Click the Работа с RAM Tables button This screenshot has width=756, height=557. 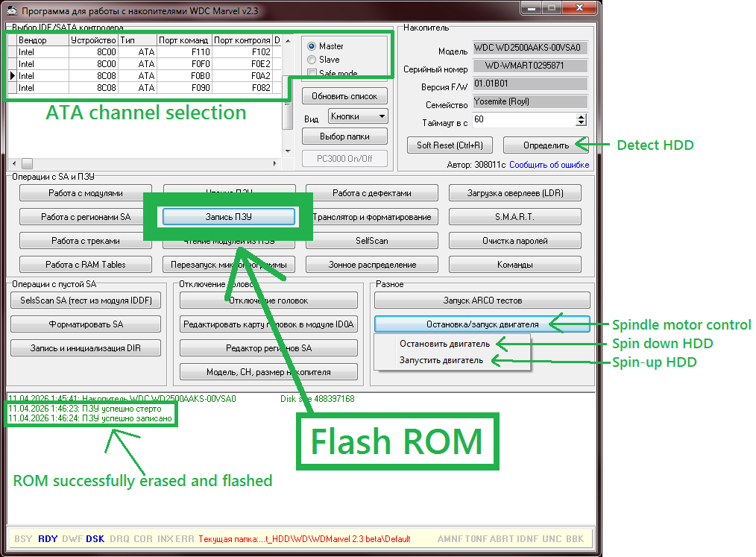coord(86,265)
